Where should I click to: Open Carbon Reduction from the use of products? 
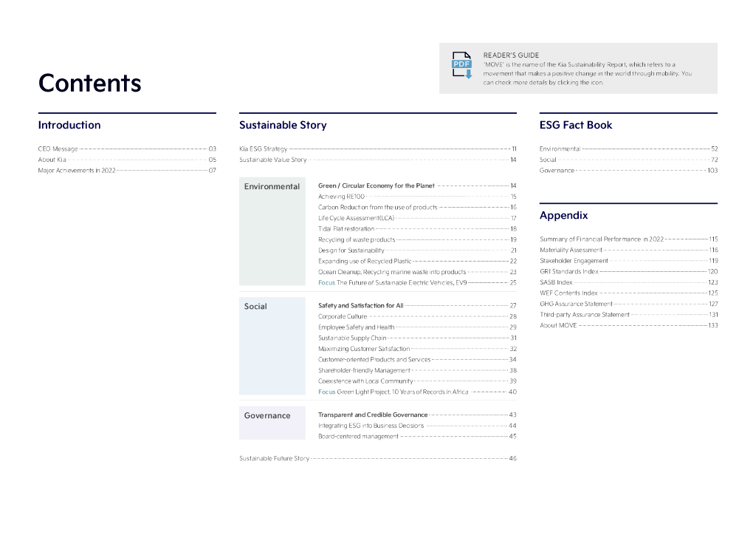(417, 208)
